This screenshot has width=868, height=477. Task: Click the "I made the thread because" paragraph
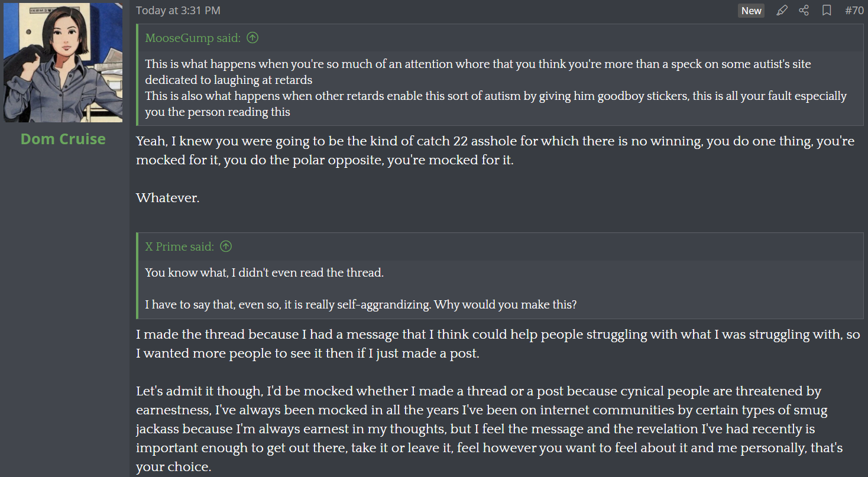[x=497, y=344]
